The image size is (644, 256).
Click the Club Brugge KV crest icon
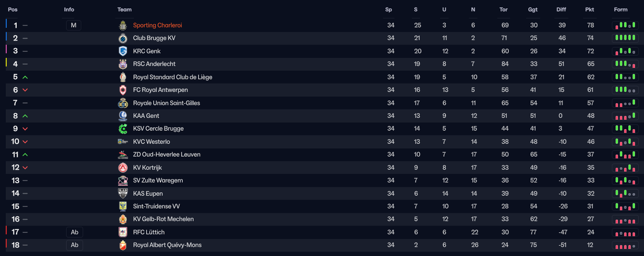123,38
